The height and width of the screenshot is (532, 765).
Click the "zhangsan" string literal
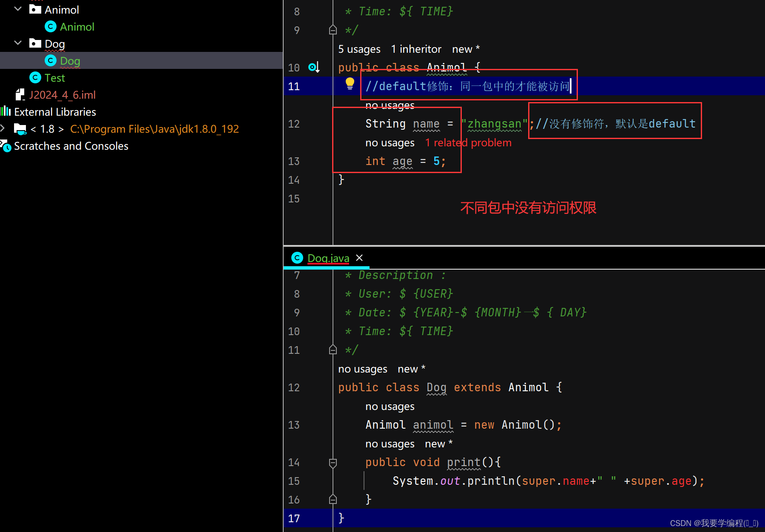(x=494, y=124)
